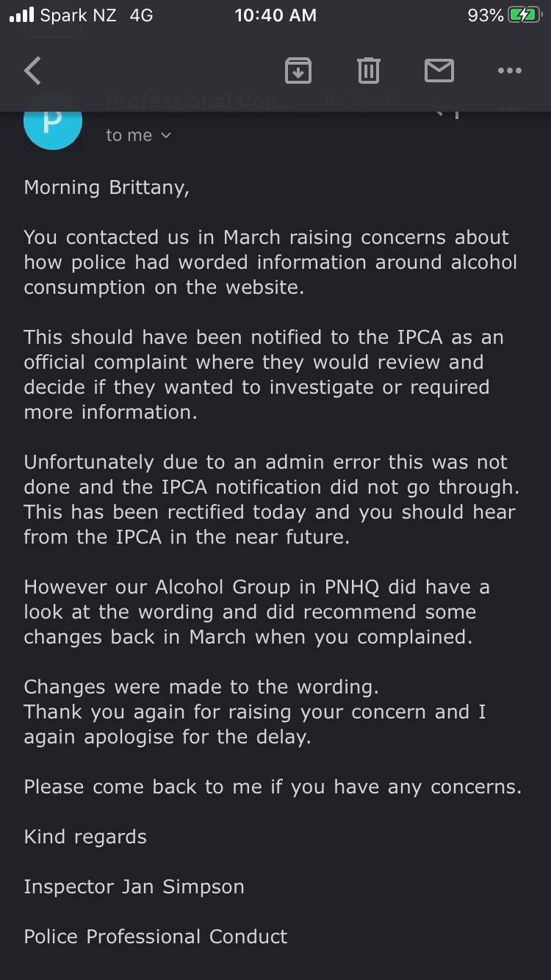Mark email unread via envelope icon
This screenshot has height=980, width=551.
coord(439,71)
